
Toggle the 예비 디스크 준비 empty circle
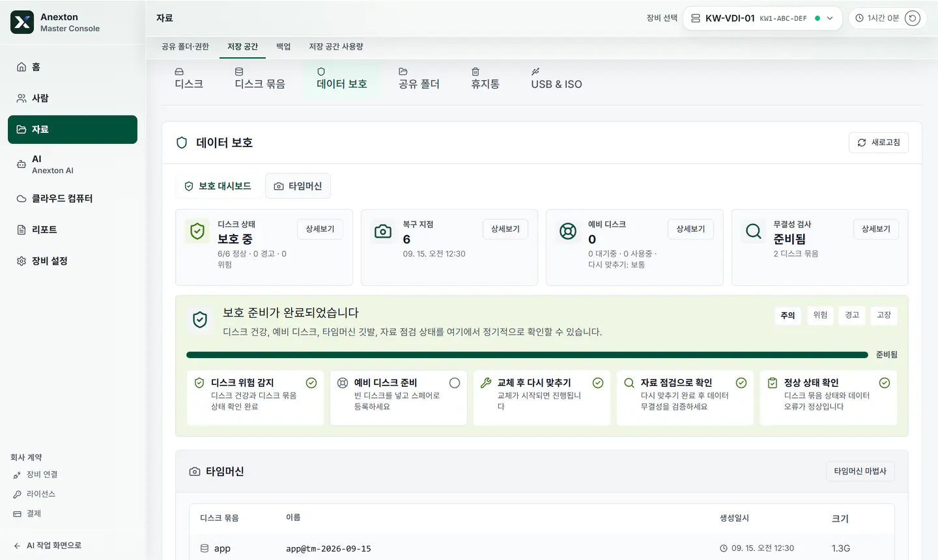[x=455, y=383]
